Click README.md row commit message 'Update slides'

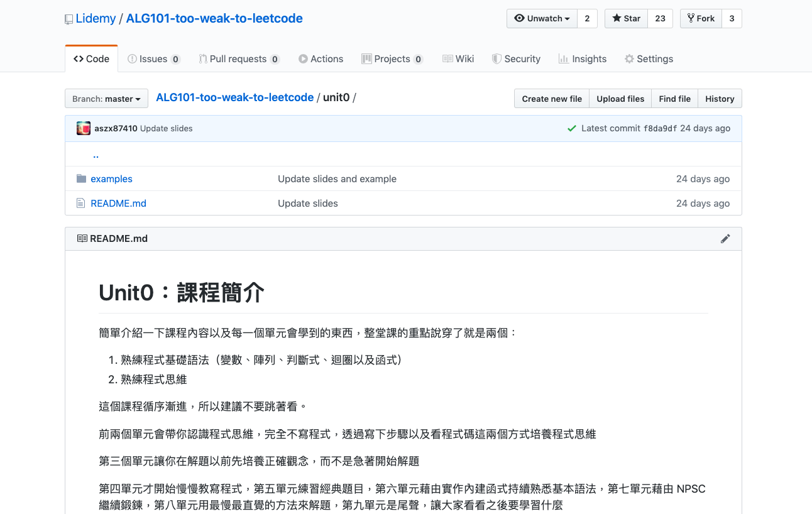click(x=308, y=204)
